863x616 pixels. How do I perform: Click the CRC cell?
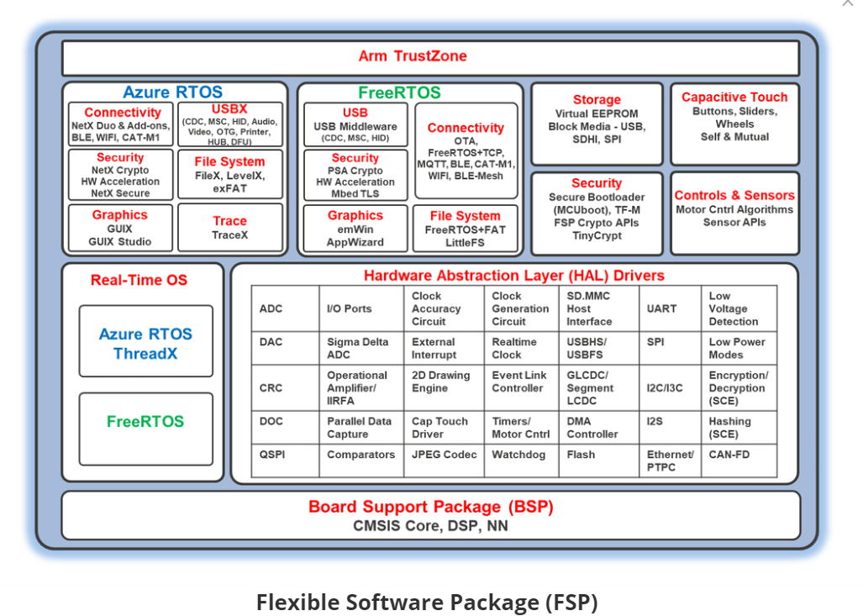pyautogui.click(x=285, y=388)
